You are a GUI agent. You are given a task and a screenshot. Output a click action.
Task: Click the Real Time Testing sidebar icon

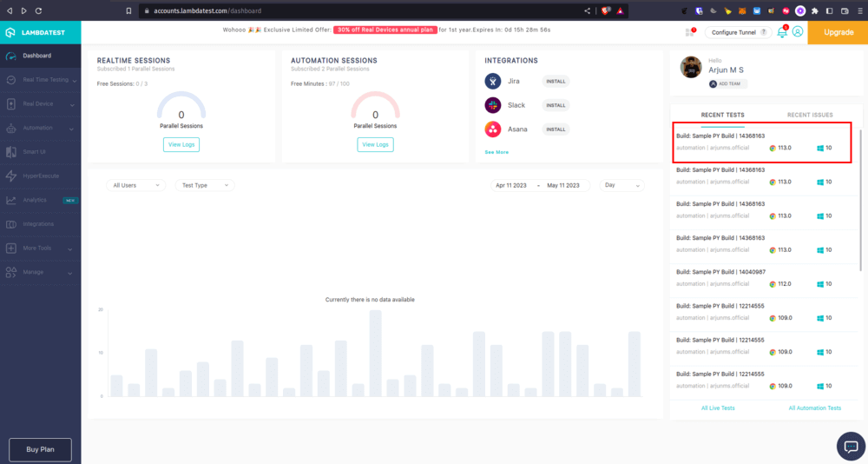[11, 80]
